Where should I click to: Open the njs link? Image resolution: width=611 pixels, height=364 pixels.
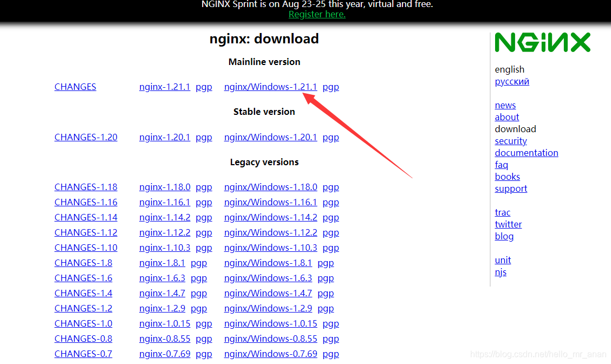(500, 272)
